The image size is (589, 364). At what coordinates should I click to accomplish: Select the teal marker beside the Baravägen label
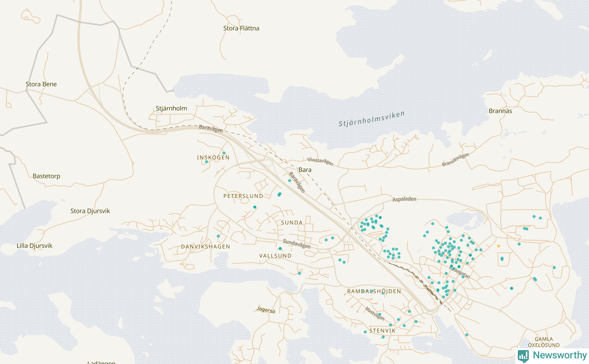[290, 181]
